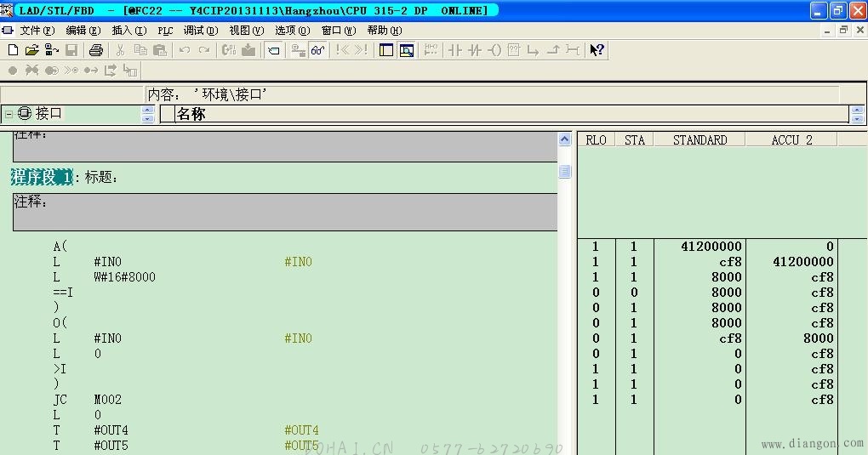
Task: Click the open branch icon
Action: click(x=533, y=50)
